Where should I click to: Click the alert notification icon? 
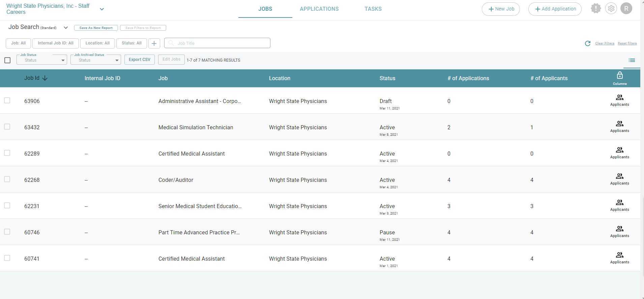coord(596,8)
